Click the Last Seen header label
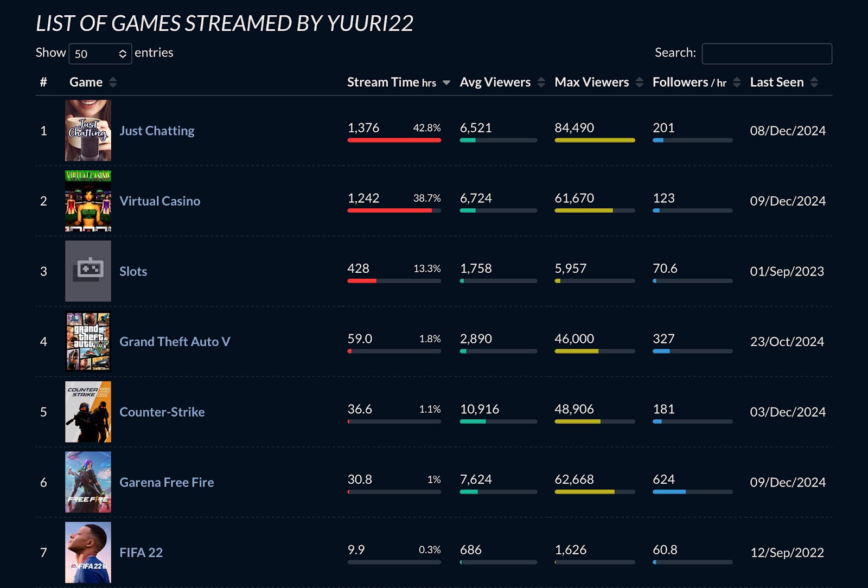The image size is (868, 588). pos(777,82)
